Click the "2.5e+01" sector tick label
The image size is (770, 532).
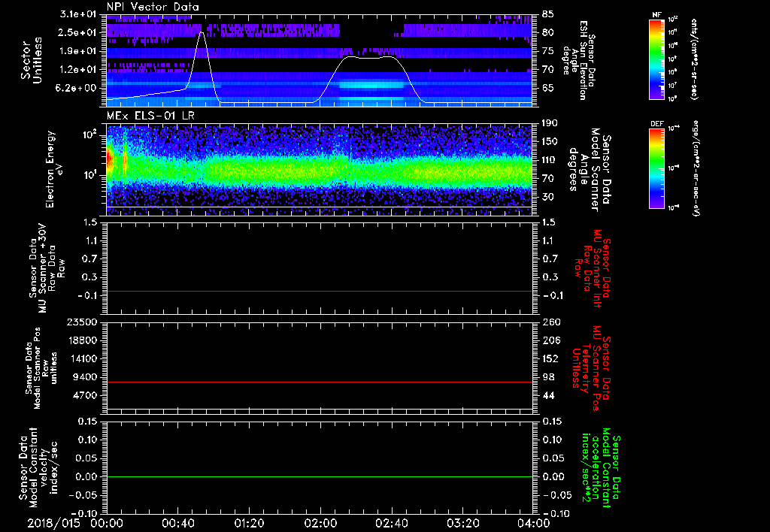(x=78, y=32)
